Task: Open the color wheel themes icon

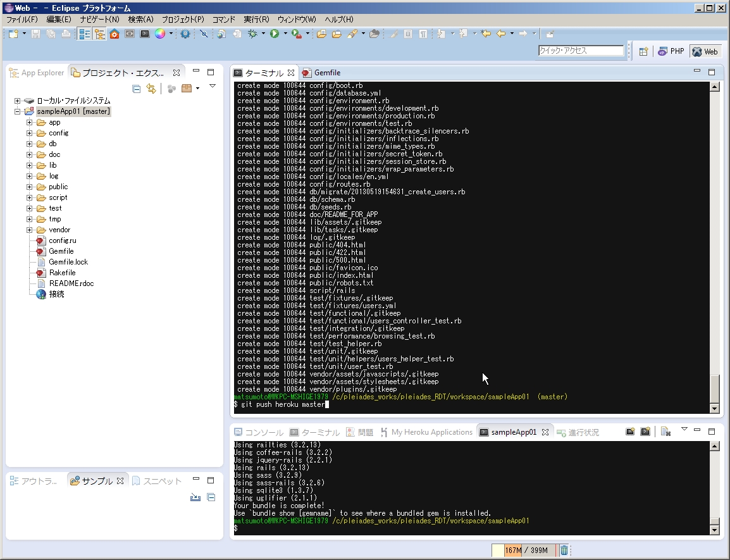Action: click(x=160, y=34)
